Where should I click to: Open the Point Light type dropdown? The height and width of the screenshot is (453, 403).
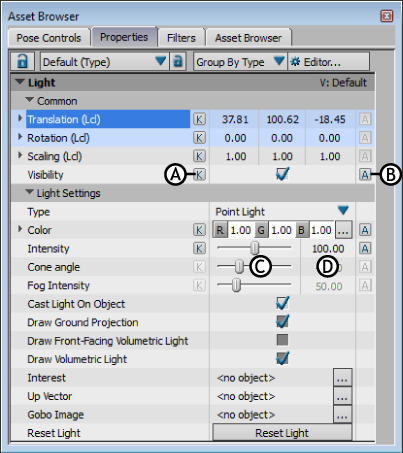343,211
